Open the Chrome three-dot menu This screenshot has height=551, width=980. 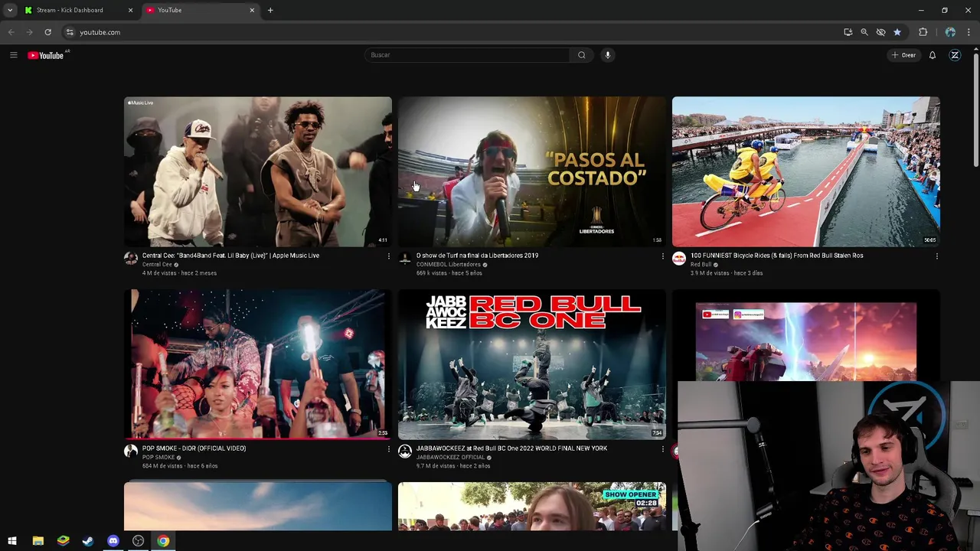[969, 32]
